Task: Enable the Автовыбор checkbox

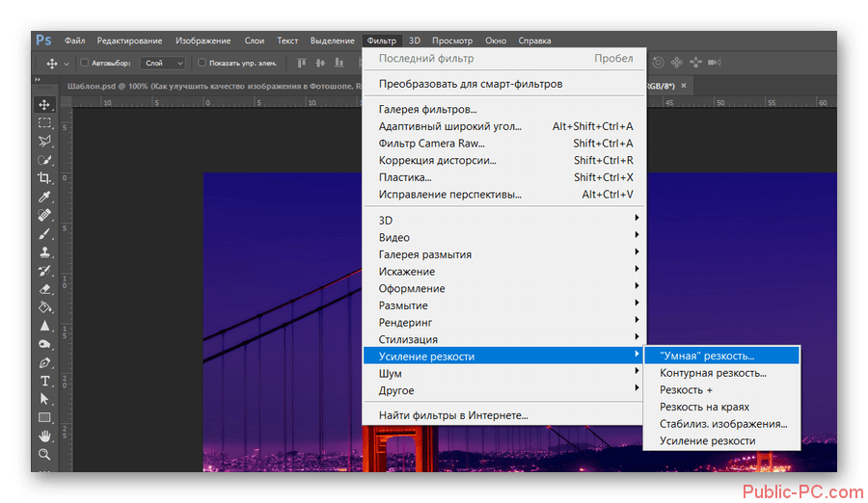Action: coord(84,64)
